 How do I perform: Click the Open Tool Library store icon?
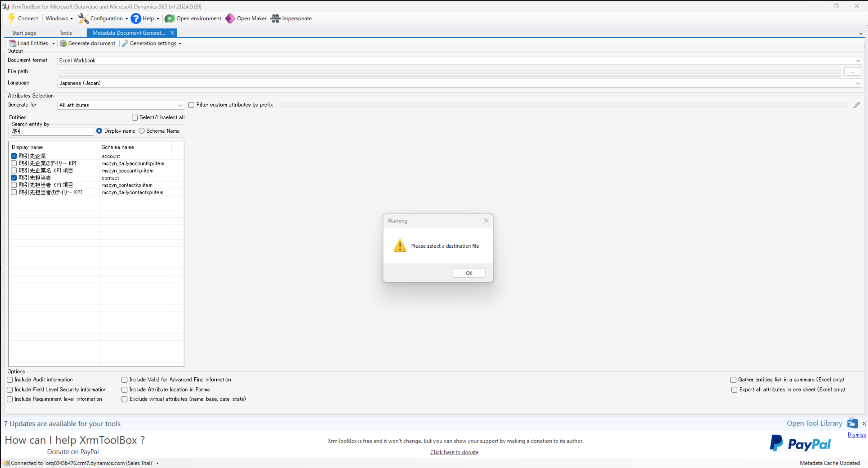point(852,423)
